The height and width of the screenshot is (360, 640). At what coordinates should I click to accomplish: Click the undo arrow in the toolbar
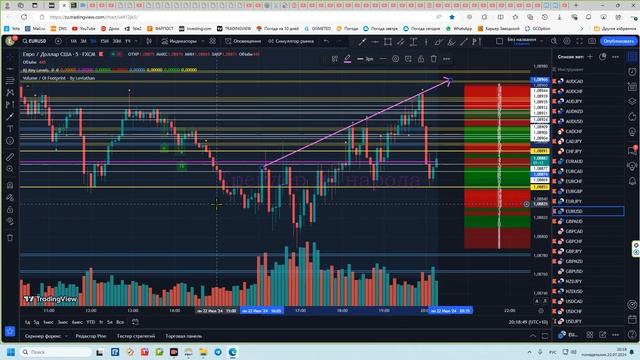pos(326,41)
